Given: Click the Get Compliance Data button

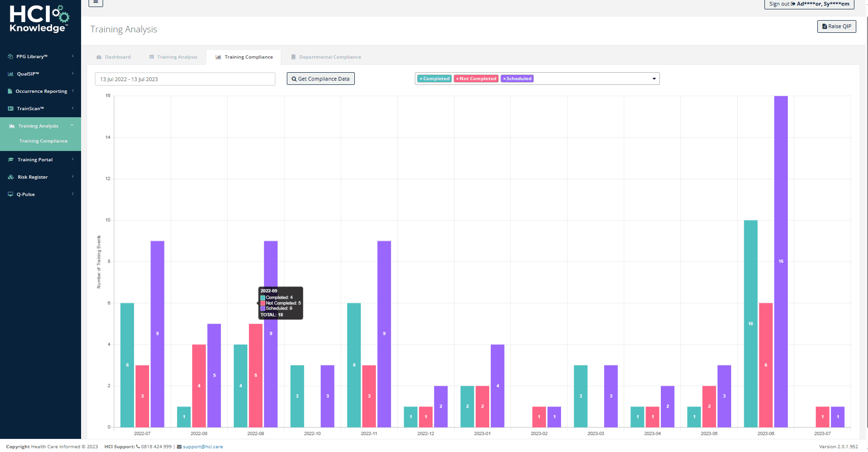Looking at the screenshot, I should (321, 78).
